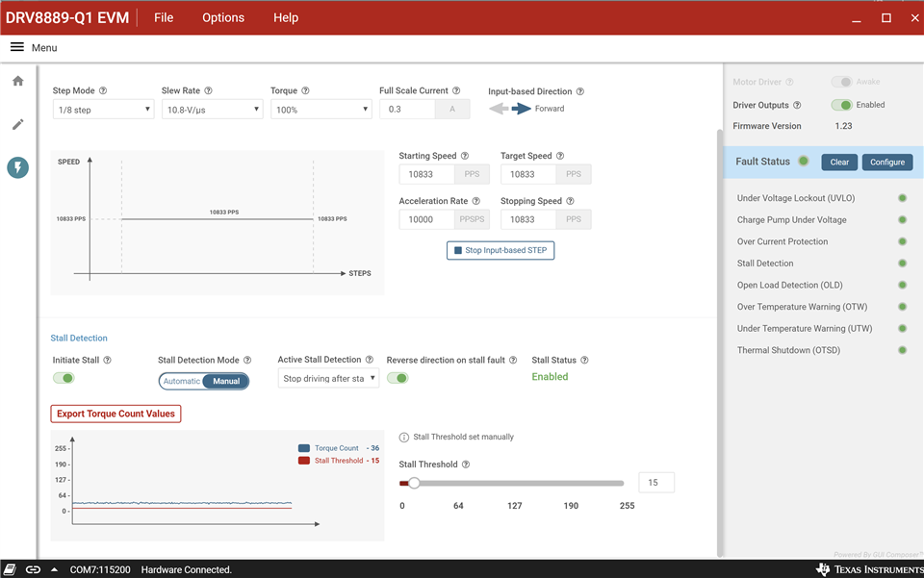The width and height of the screenshot is (924, 578).
Task: Click the Input-based Direction help icon
Action: click(x=579, y=91)
